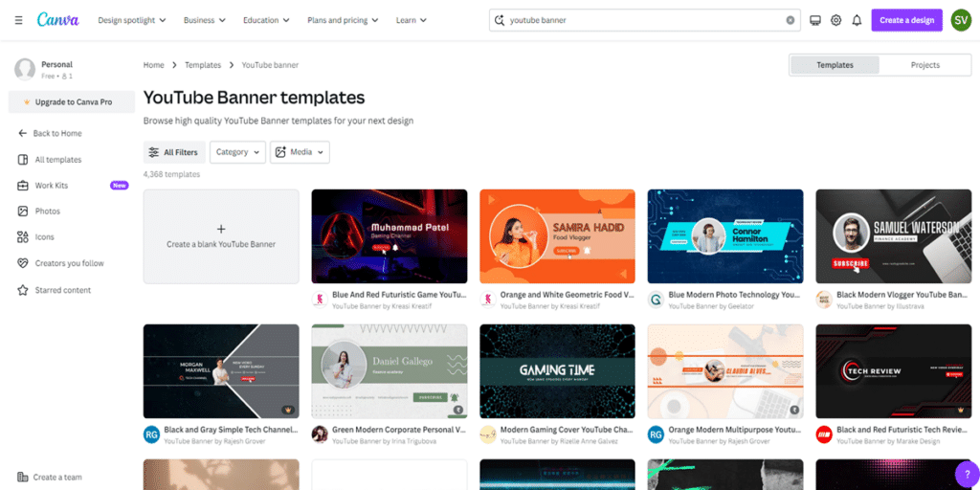Click the purple help question mark button
The height and width of the screenshot is (490, 980).
[967, 473]
